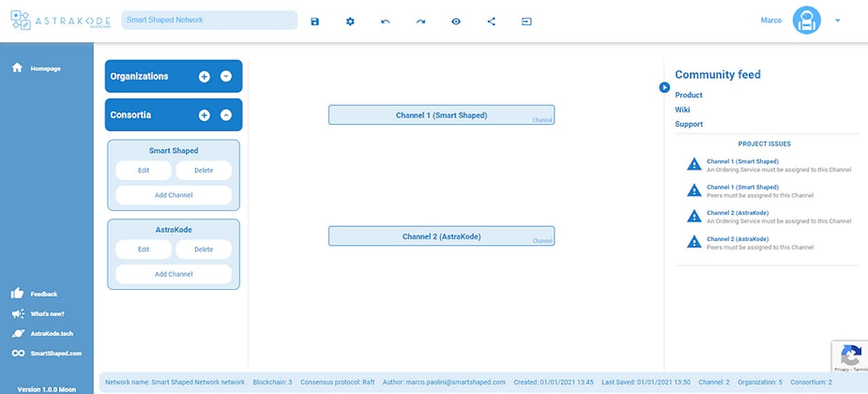The image size is (868, 394).
Task: Click the Consensus protocol: Raft status entry
Action: tap(337, 382)
